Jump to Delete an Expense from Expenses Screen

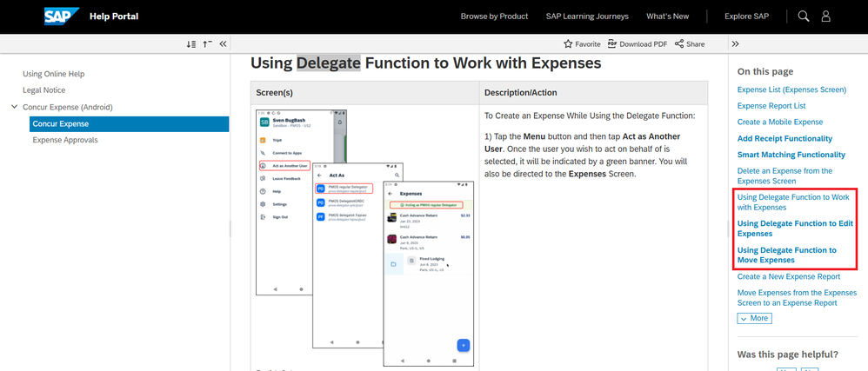coord(785,176)
